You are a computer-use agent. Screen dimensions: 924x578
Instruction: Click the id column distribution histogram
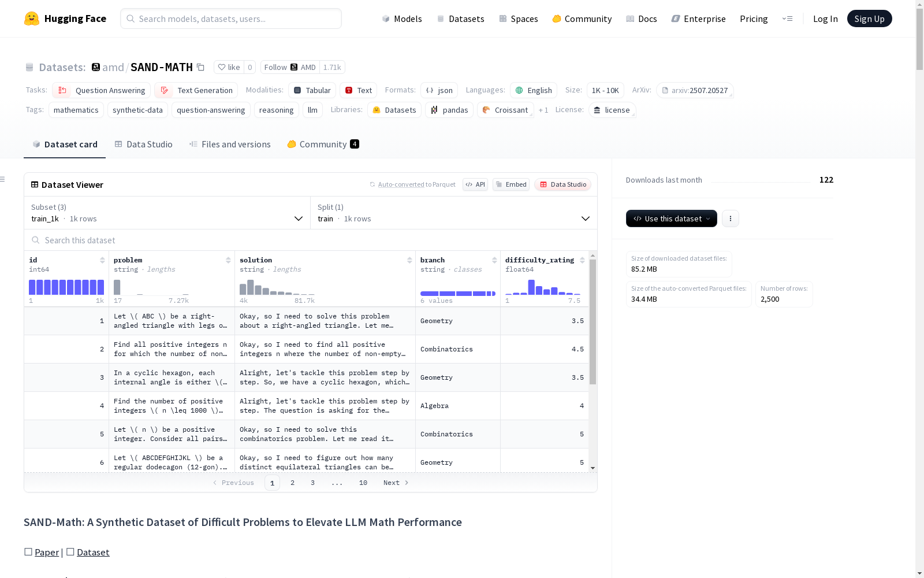pyautogui.click(x=66, y=287)
